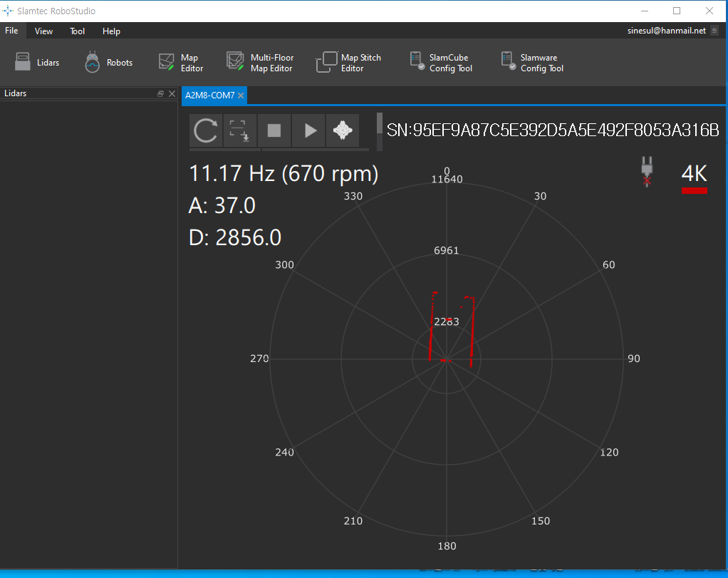Viewport: 728px width, 578px height.
Task: Open the Robots panel
Action: point(108,63)
